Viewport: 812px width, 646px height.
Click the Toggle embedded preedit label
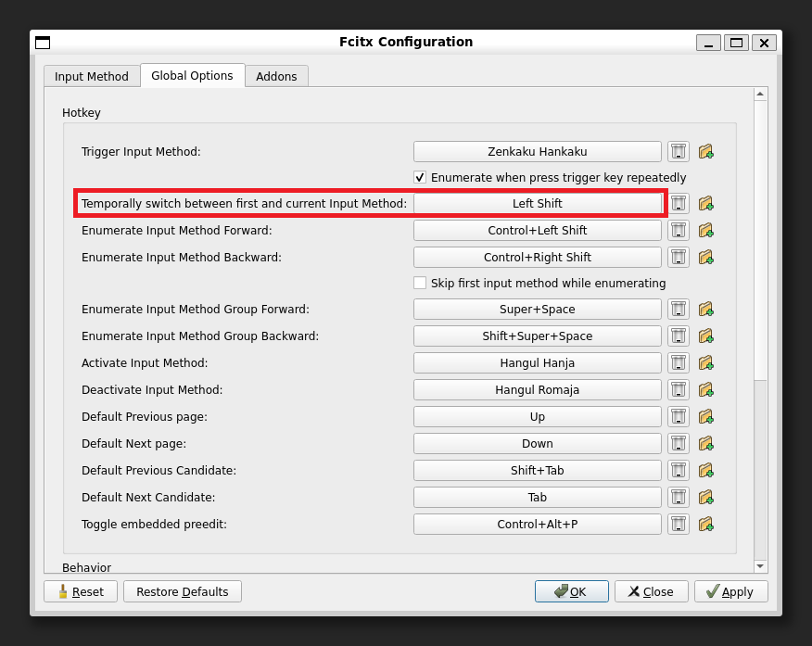[154, 525]
